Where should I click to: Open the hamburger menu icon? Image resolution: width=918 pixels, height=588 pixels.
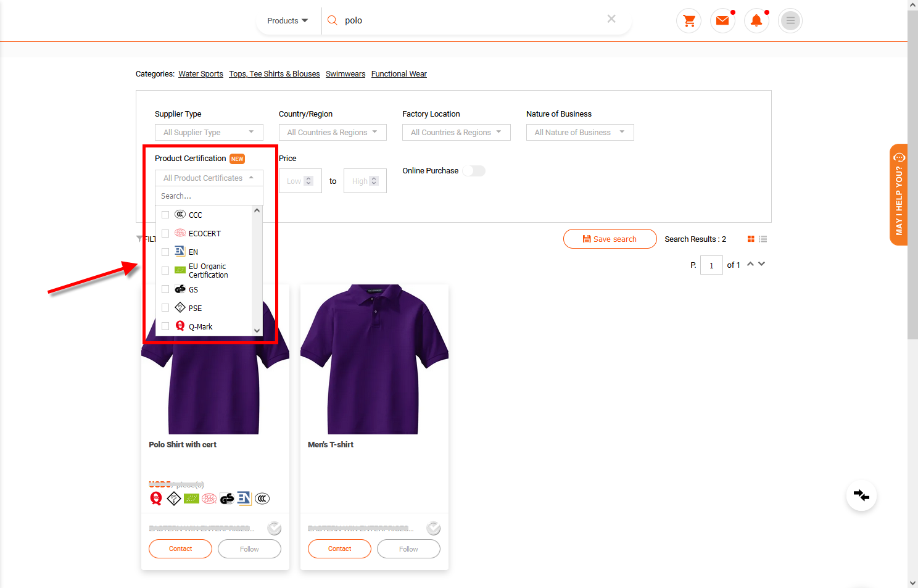click(x=790, y=21)
